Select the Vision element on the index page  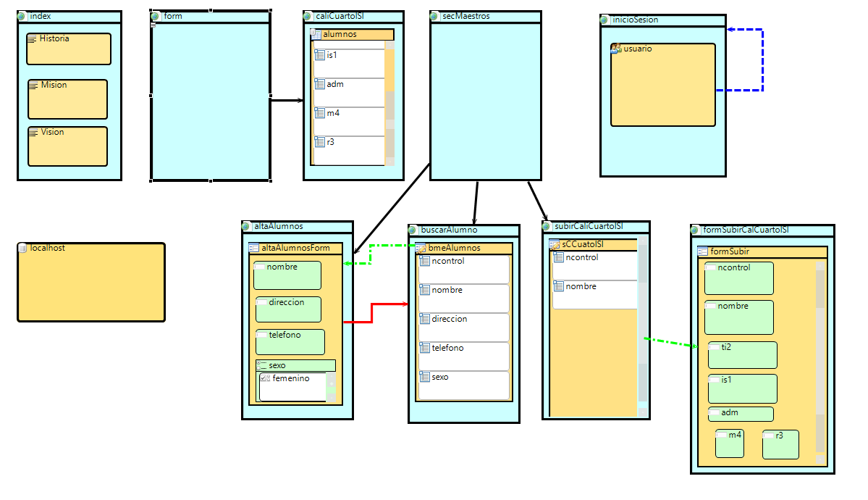(67, 146)
